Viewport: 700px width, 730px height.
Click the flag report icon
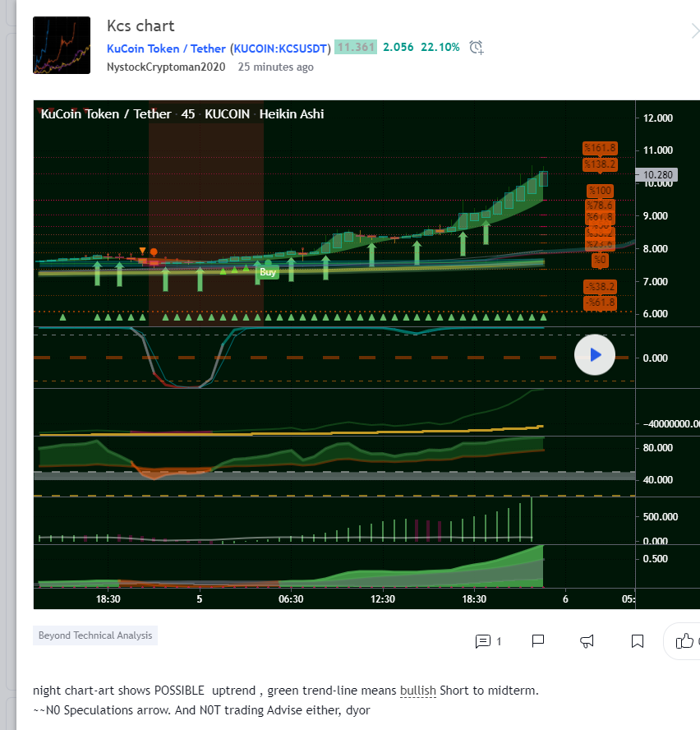tap(538, 641)
